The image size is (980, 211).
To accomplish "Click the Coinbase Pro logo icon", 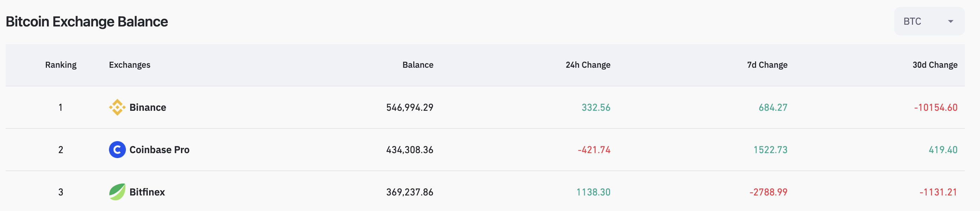I will (x=117, y=150).
